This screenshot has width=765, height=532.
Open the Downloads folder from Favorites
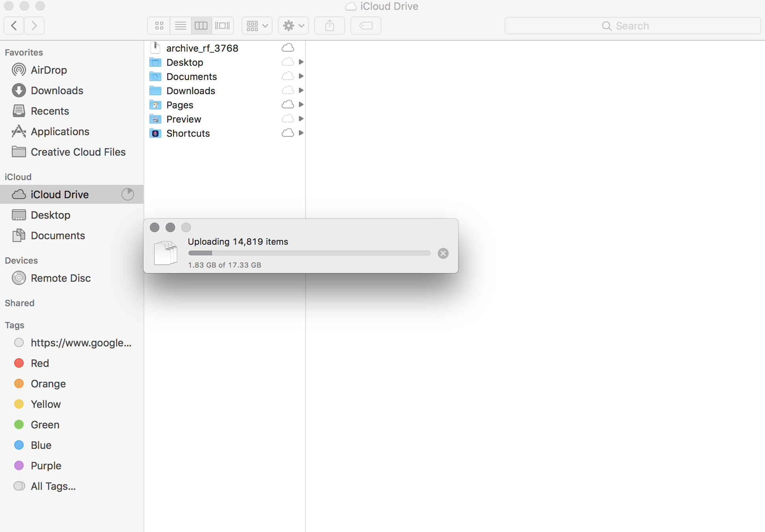coord(57,90)
